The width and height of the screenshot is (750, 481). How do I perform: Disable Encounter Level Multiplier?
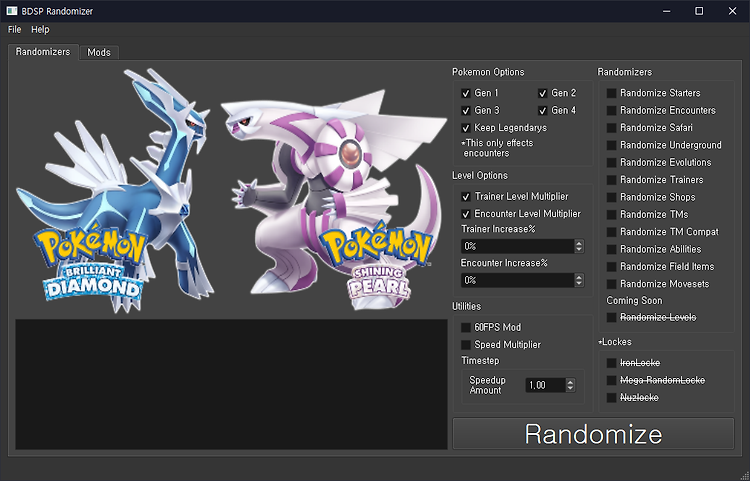[466, 214]
